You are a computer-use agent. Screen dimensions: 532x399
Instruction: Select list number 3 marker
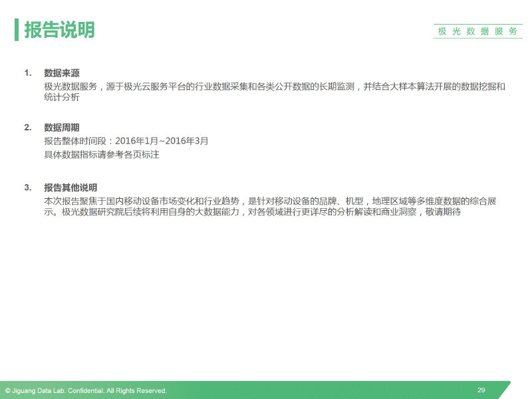(28, 188)
